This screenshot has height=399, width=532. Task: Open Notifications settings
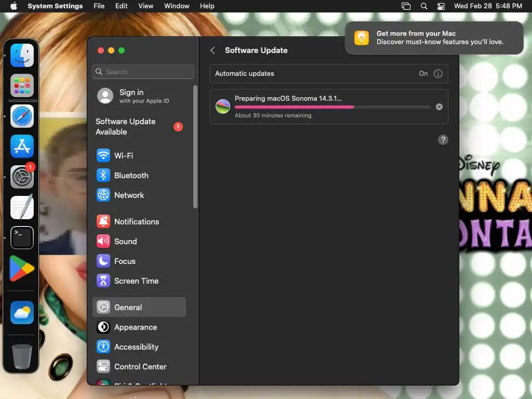tap(139, 221)
